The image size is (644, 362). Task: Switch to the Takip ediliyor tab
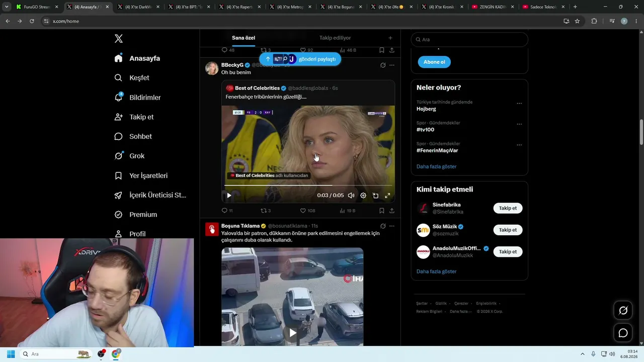(x=335, y=38)
